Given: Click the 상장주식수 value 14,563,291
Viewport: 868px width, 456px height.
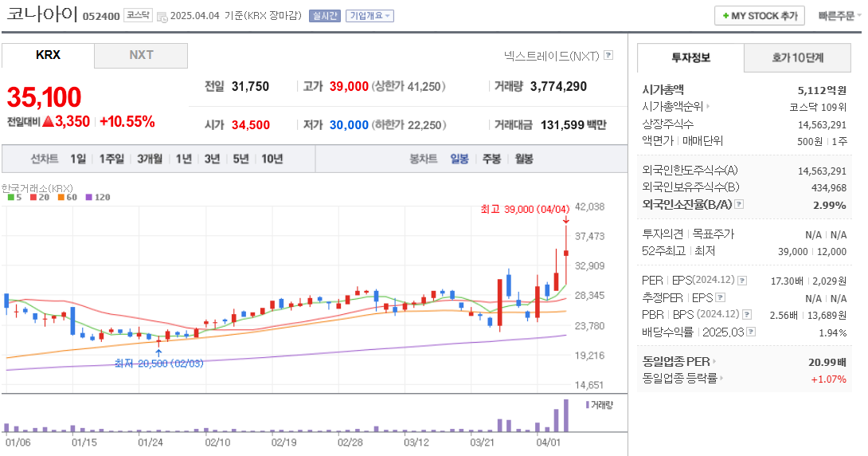Looking at the screenshot, I should [x=822, y=124].
